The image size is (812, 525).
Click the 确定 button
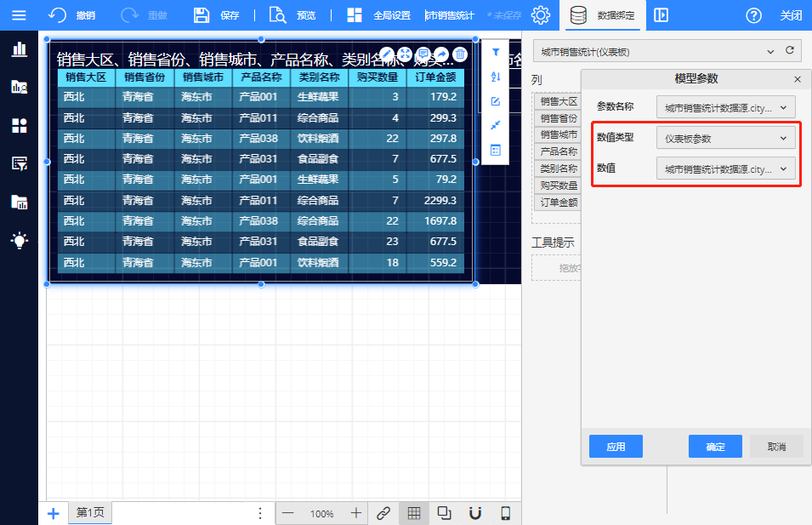(x=715, y=447)
